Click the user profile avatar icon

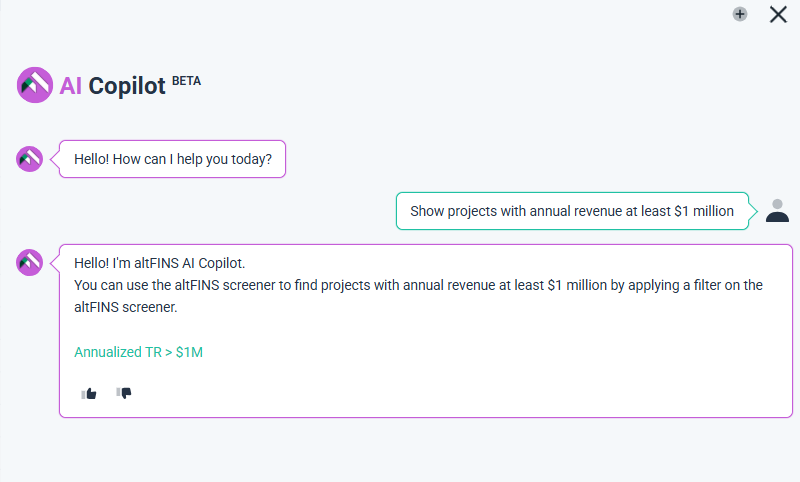tap(777, 210)
